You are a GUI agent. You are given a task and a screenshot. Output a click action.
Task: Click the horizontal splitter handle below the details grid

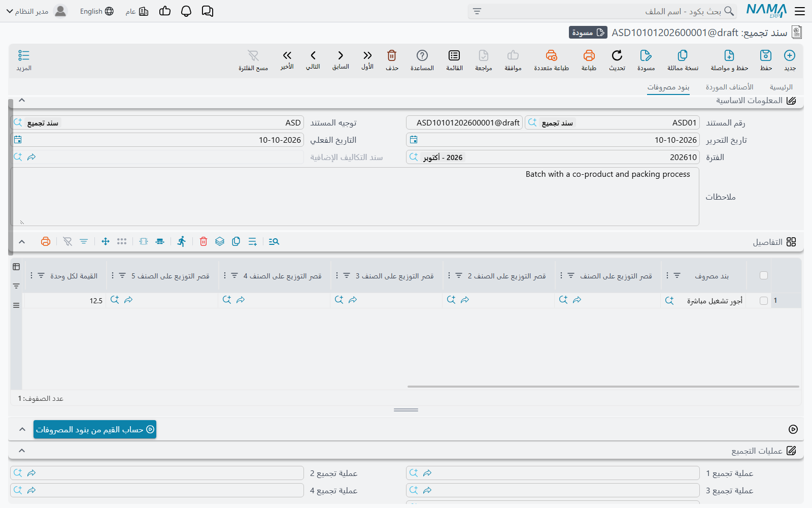pos(406,409)
